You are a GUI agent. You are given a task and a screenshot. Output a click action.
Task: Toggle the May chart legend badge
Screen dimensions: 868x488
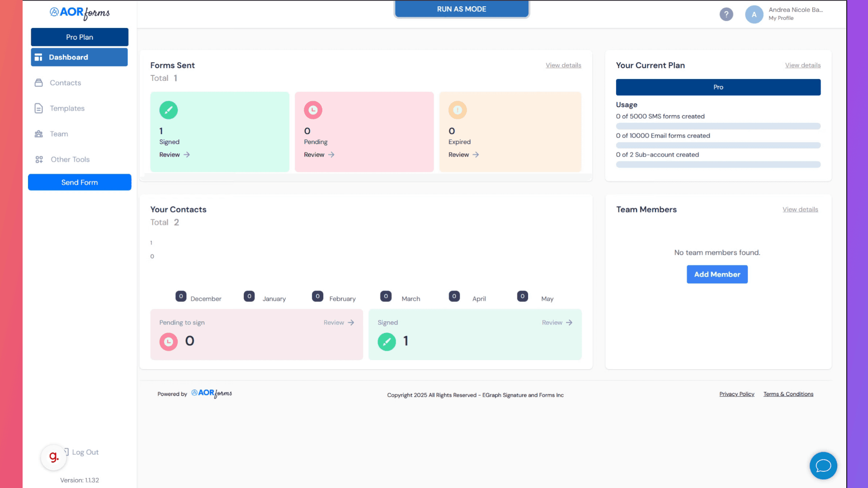pyautogui.click(x=523, y=296)
